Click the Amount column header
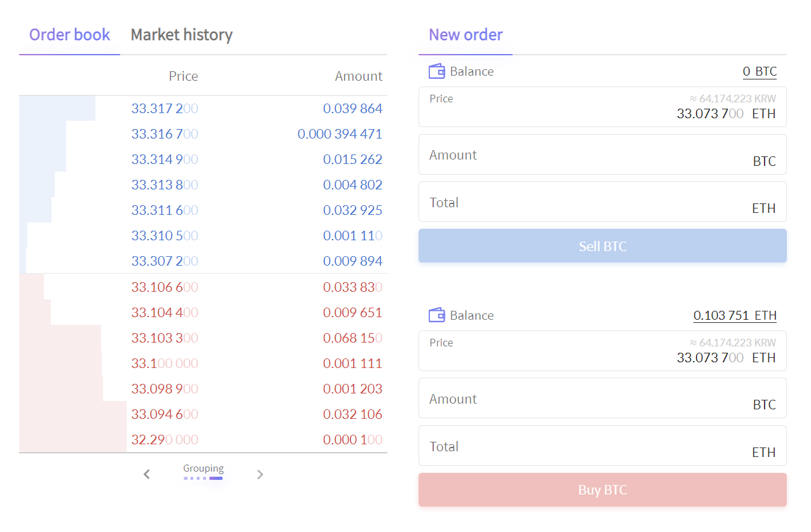The height and width of the screenshot is (532, 811). [359, 76]
